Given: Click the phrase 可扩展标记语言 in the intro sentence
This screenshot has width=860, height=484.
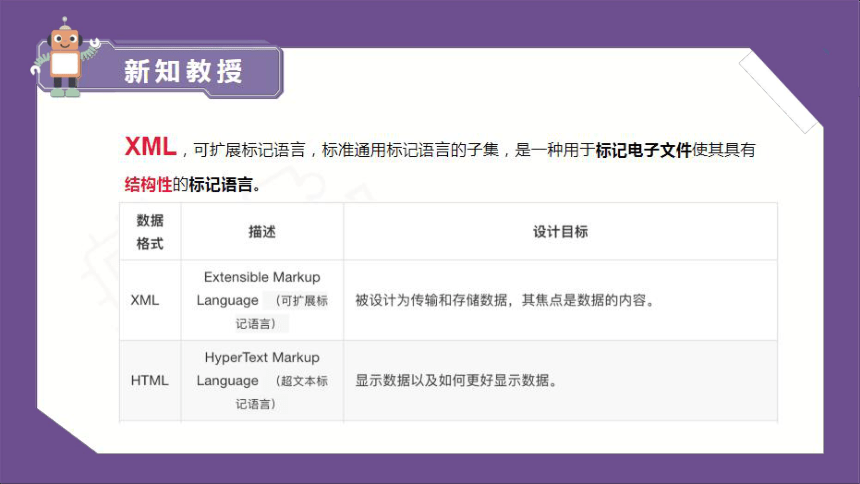Looking at the screenshot, I should [249, 150].
